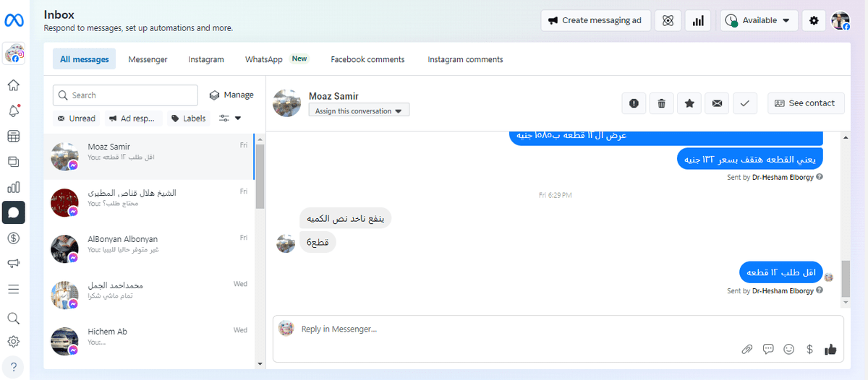Select the Inbox chat bubble icon in sidebar

click(x=14, y=212)
